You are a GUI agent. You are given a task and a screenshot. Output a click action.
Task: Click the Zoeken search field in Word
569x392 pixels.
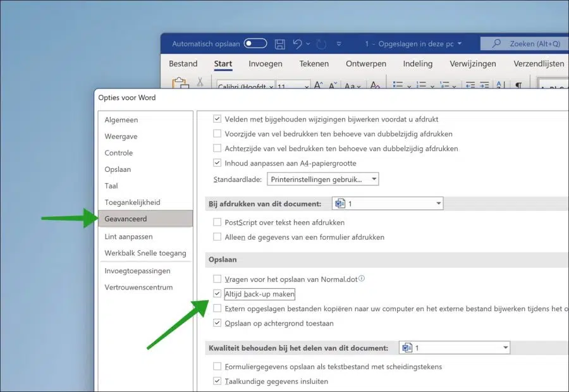(525, 44)
